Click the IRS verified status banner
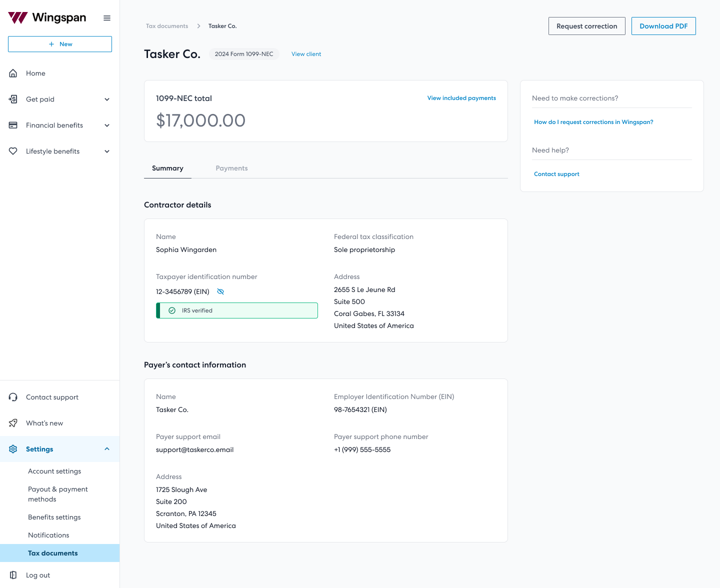Viewport: 720px width, 588px height. [x=237, y=310]
